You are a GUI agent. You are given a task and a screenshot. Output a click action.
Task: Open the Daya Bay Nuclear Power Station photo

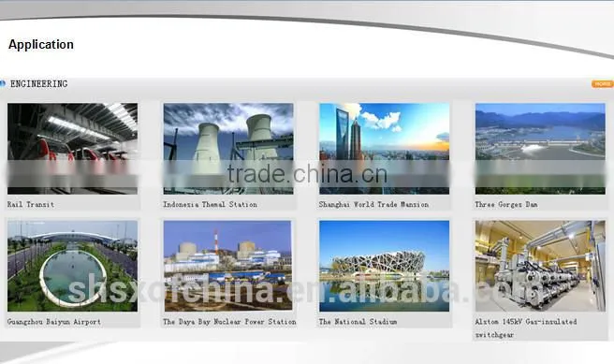pyautogui.click(x=227, y=266)
